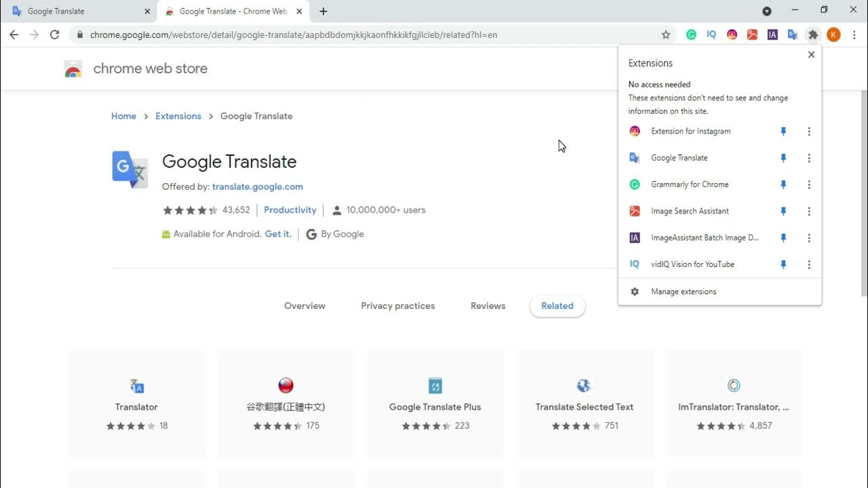Click the vidIQ Vision for YouTube list entry

(692, 264)
